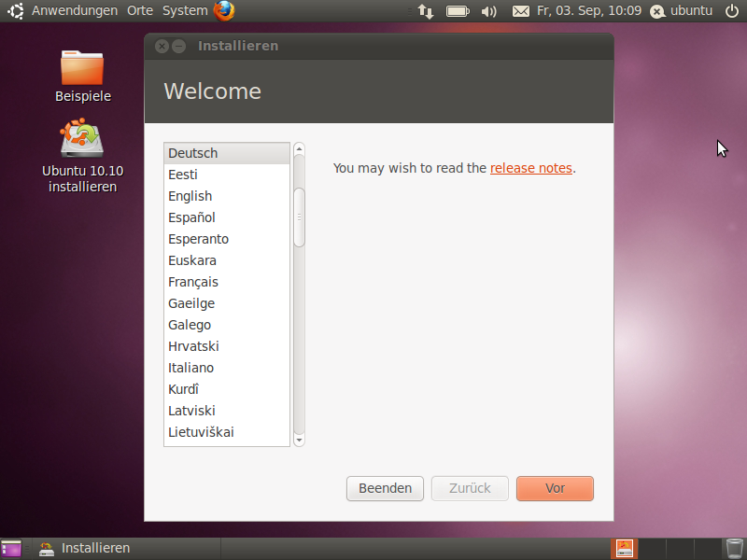747x560 pixels.
Task: Open the Beispiele folder icon
Action: pos(82,68)
